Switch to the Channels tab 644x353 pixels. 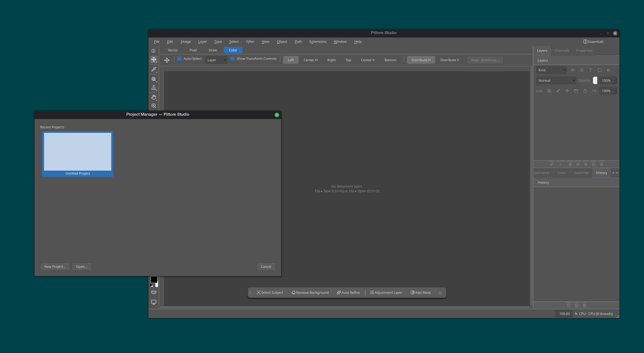(x=562, y=51)
